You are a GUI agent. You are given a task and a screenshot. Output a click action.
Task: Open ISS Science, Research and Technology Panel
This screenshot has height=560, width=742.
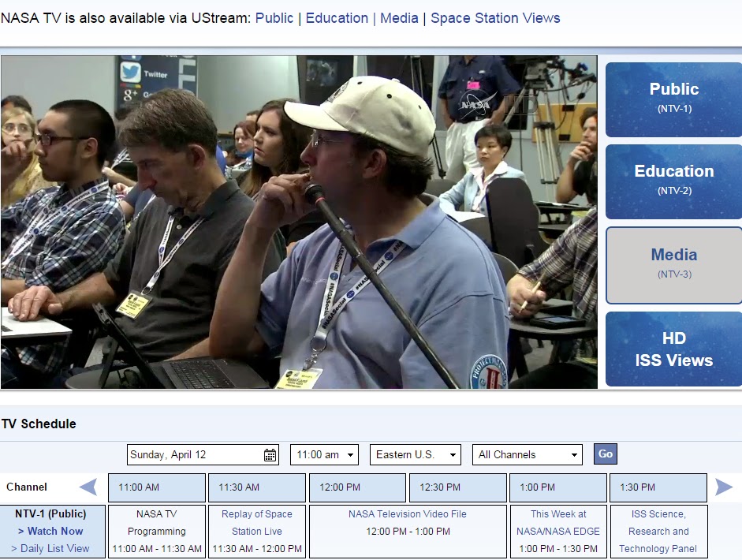pyautogui.click(x=658, y=531)
